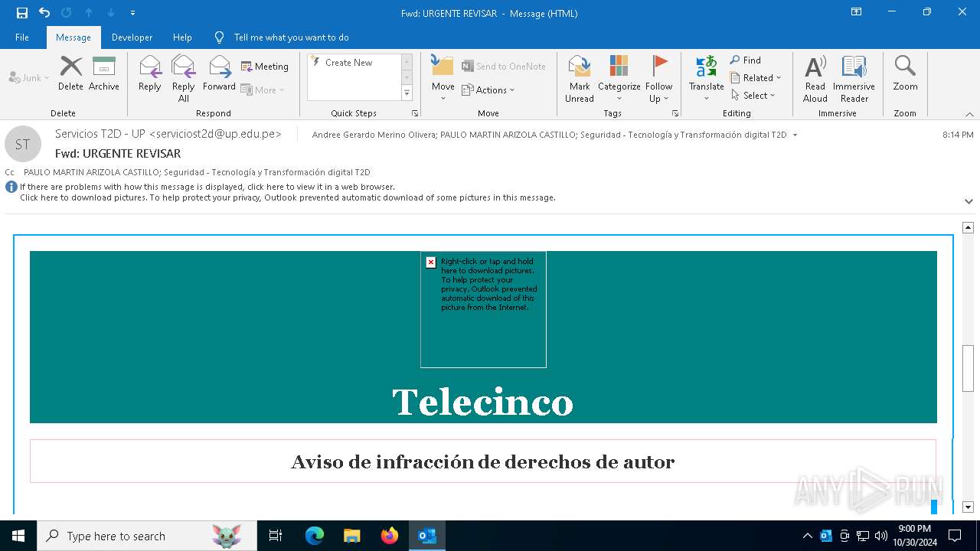This screenshot has width=980, height=551.
Task: Launch Firefox from taskbar
Action: point(390,536)
